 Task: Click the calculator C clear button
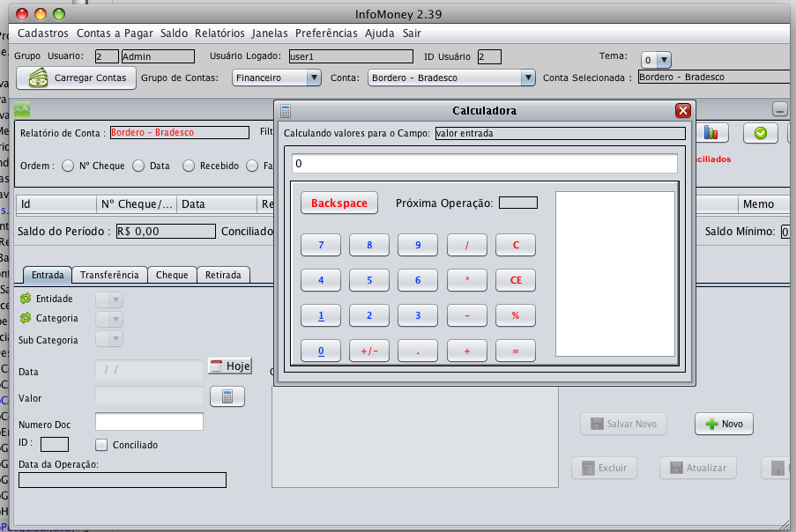516,245
